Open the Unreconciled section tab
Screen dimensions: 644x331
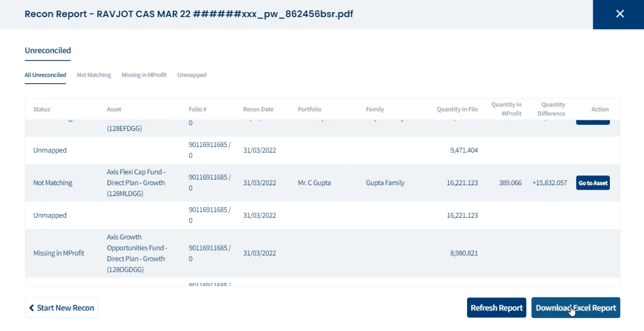[48, 51]
